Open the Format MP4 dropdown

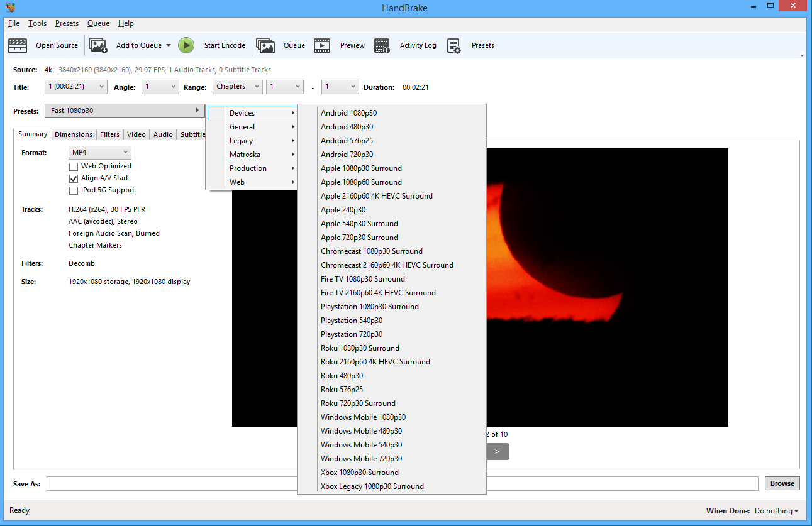[99, 152]
